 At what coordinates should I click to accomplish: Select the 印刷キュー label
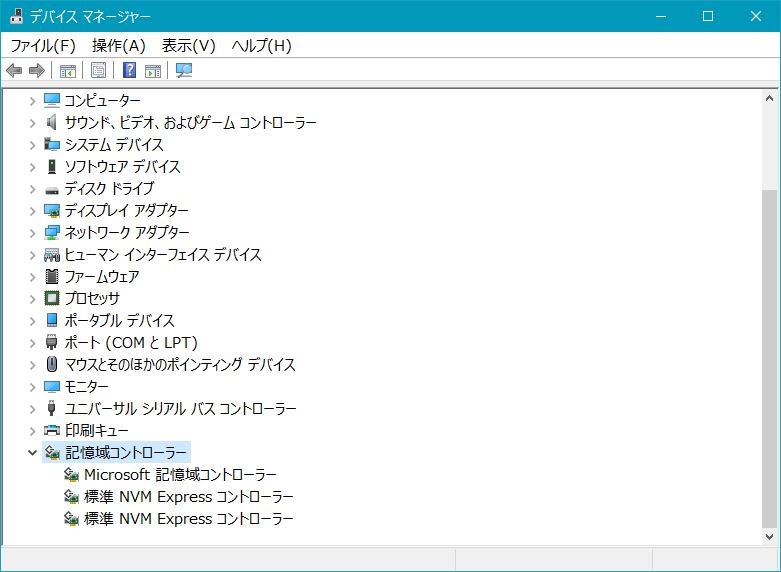pos(97,430)
